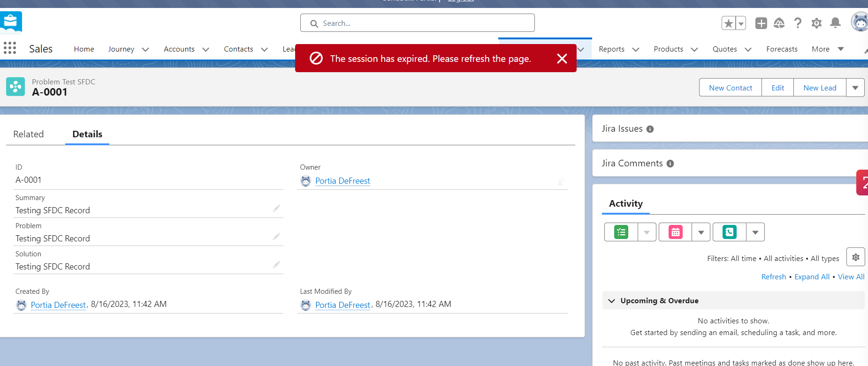Open the Setup gear menu
Viewport: 868px width, 366px height.
click(x=816, y=23)
